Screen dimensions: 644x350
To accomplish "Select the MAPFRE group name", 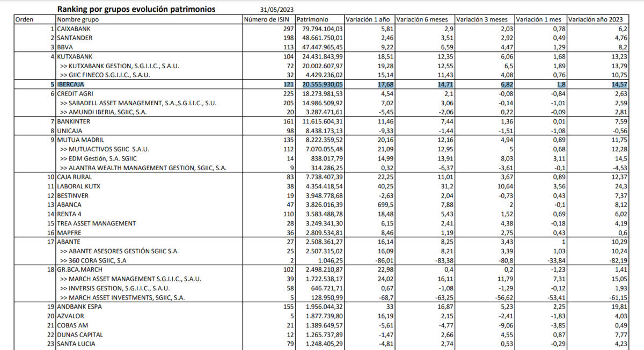I will pos(69,232).
